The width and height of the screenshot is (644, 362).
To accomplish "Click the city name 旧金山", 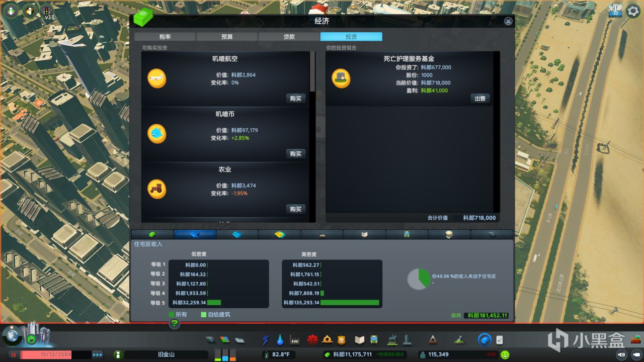I will (166, 354).
